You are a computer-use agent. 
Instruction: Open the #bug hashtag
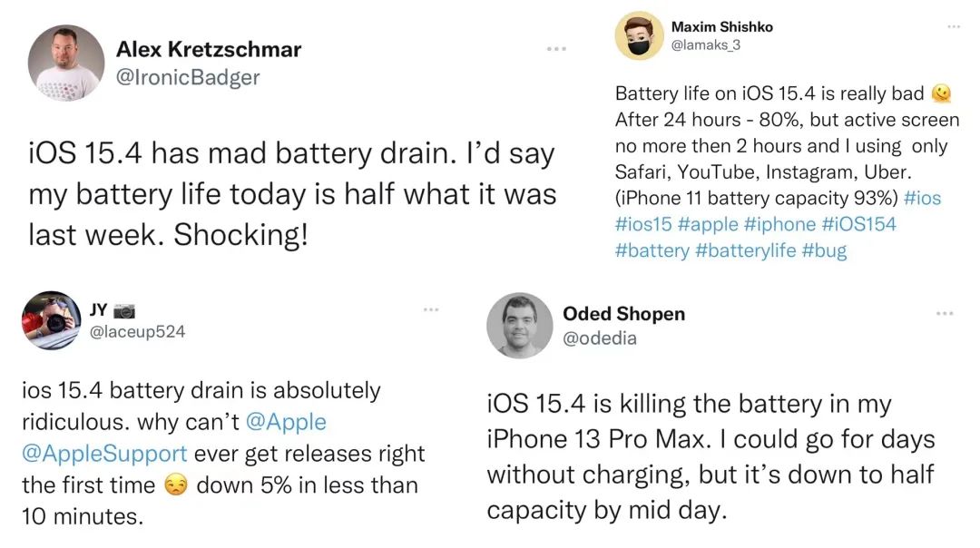click(824, 250)
